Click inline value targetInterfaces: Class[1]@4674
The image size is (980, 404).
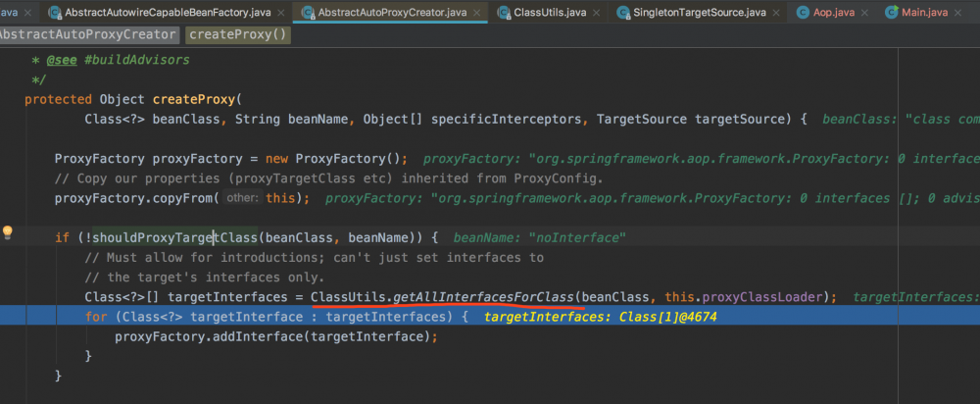click(x=600, y=317)
